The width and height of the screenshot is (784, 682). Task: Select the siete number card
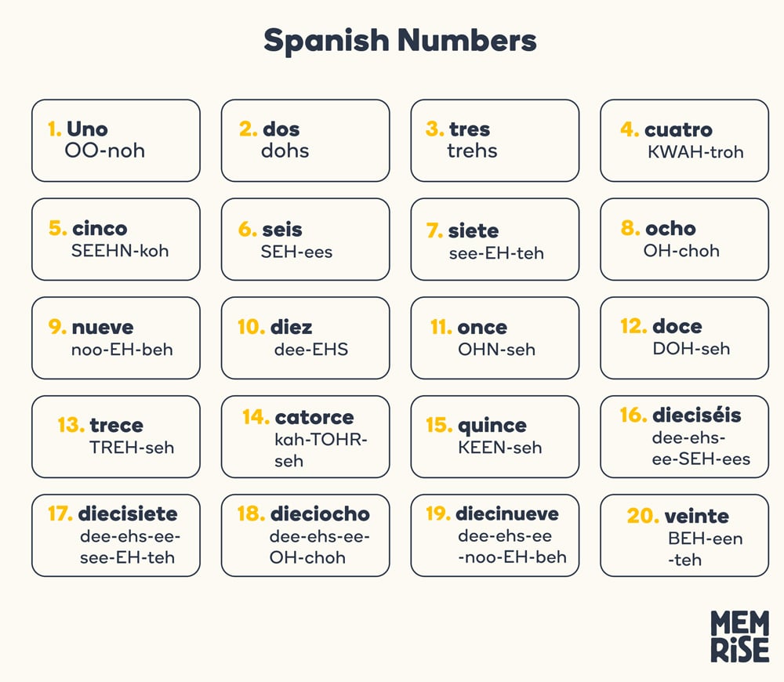pos(495,239)
